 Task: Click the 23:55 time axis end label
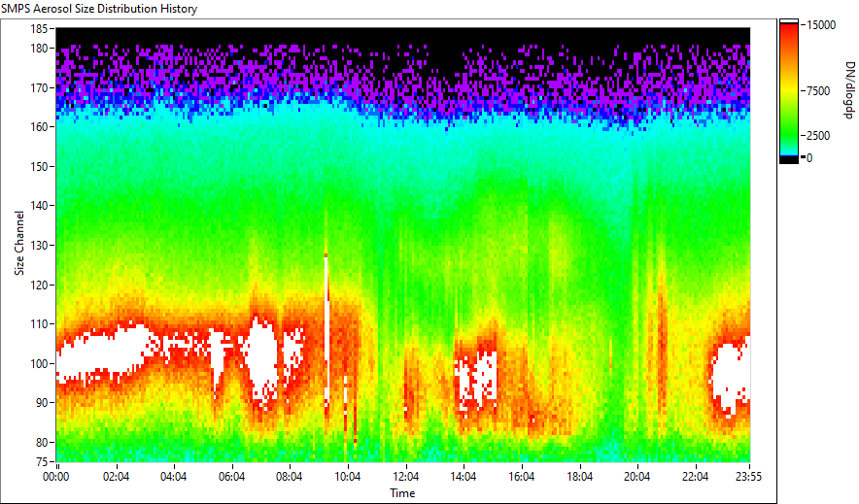[749, 477]
